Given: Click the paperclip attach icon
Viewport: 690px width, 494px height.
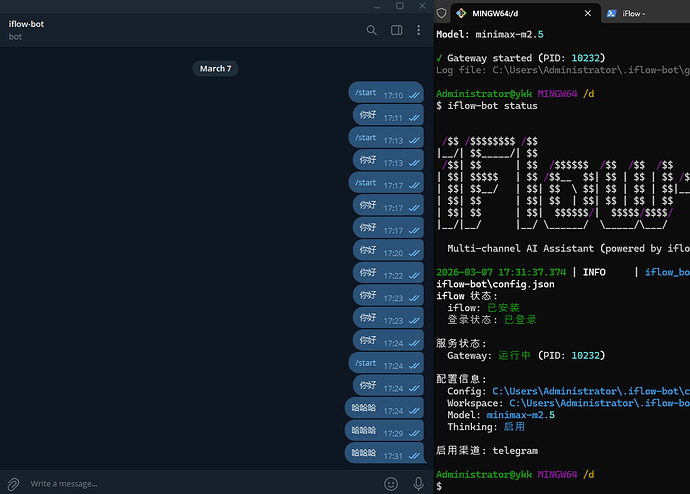Looking at the screenshot, I should [x=13, y=484].
